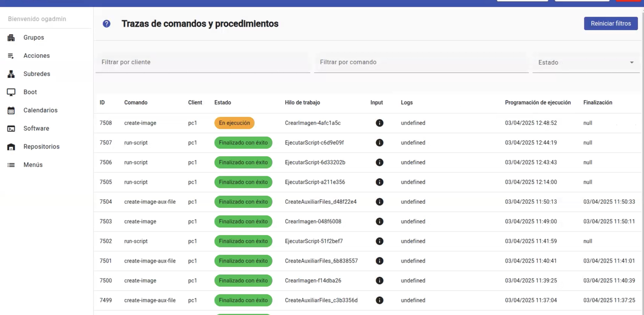
Task: View input info for trace 7508
Action: [379, 123]
